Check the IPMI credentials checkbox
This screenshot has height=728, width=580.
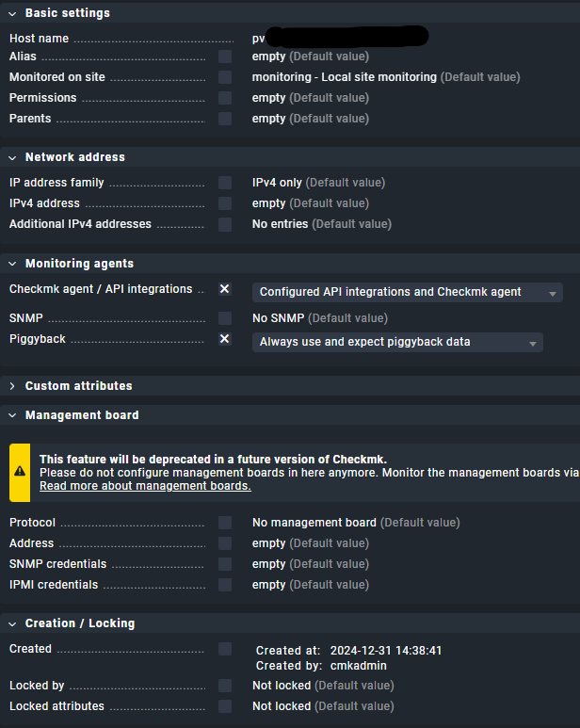(x=225, y=585)
